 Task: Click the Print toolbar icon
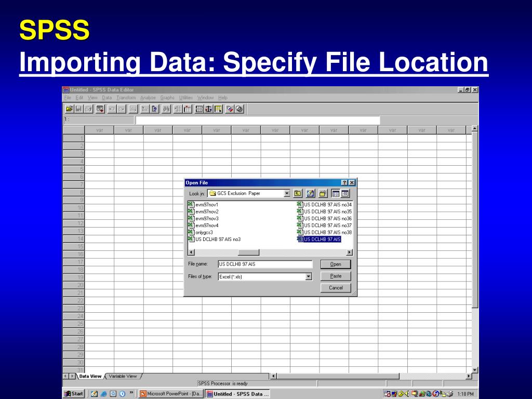click(x=88, y=109)
